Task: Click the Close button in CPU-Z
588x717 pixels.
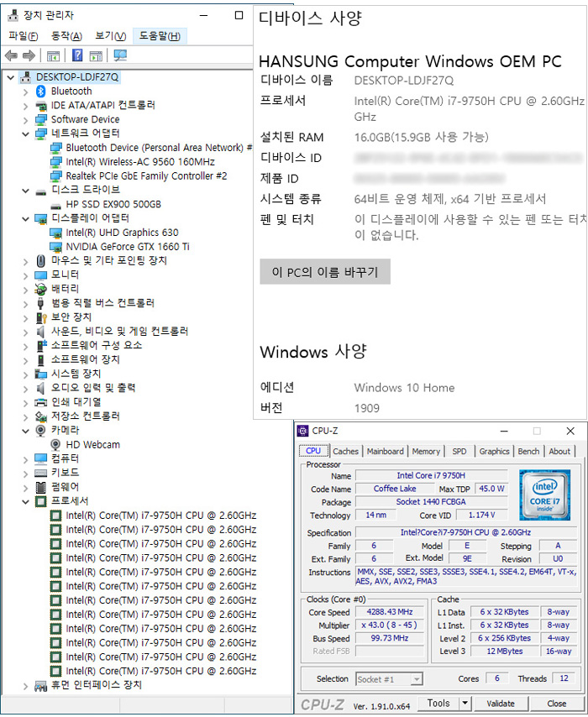Action: click(x=556, y=704)
